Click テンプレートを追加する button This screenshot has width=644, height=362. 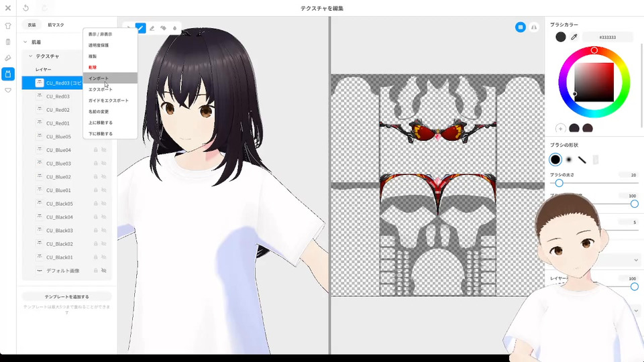click(66, 296)
